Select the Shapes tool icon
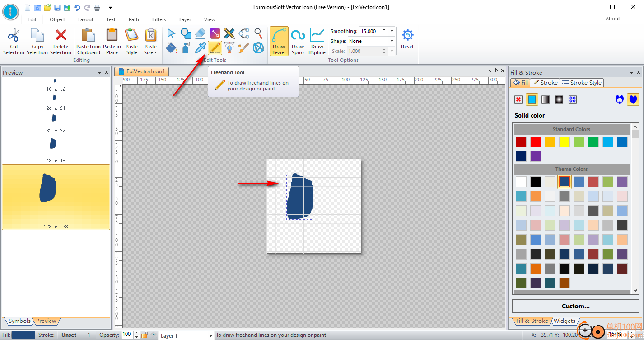 186,33
